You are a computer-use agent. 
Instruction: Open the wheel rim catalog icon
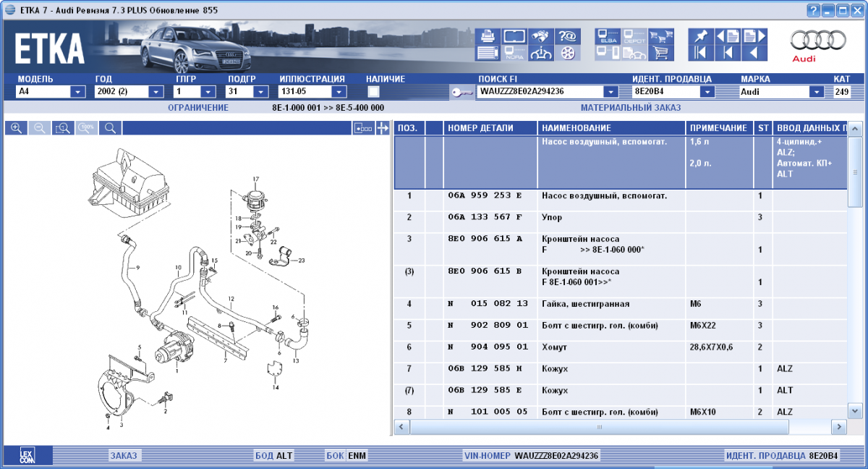point(566,53)
